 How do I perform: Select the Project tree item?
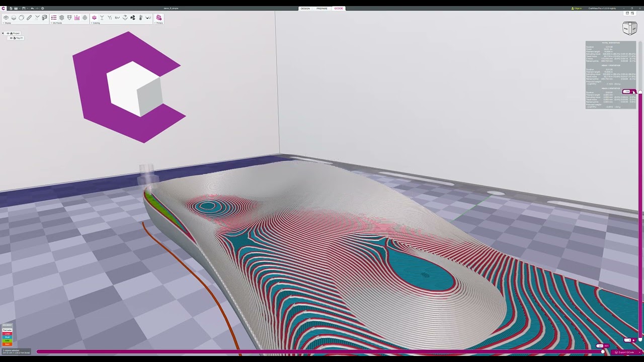pos(16,33)
